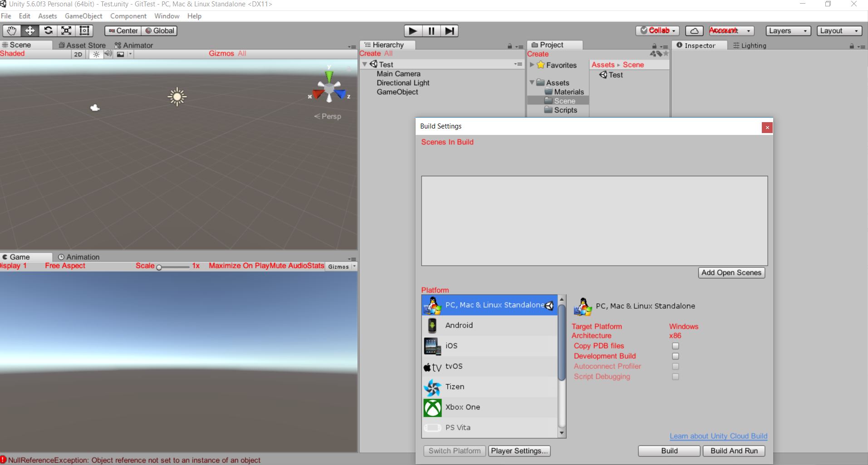Switch to the Asset Store tab
868x465 pixels.
coord(82,45)
